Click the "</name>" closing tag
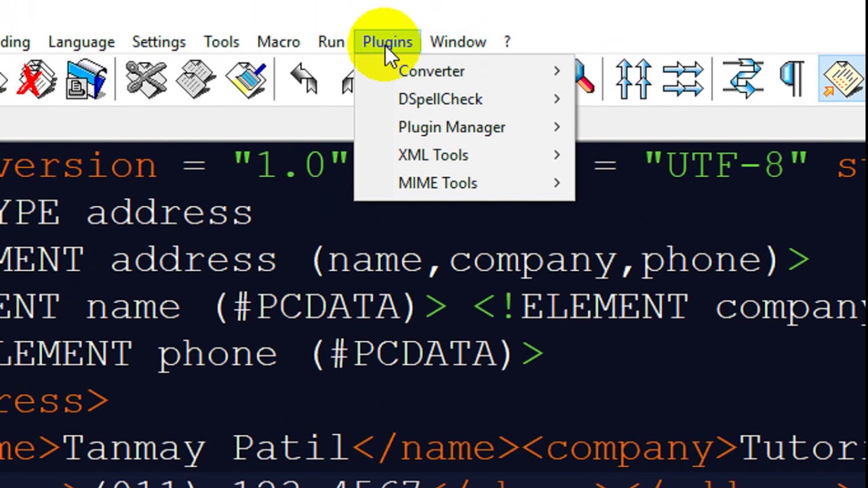 [437, 448]
